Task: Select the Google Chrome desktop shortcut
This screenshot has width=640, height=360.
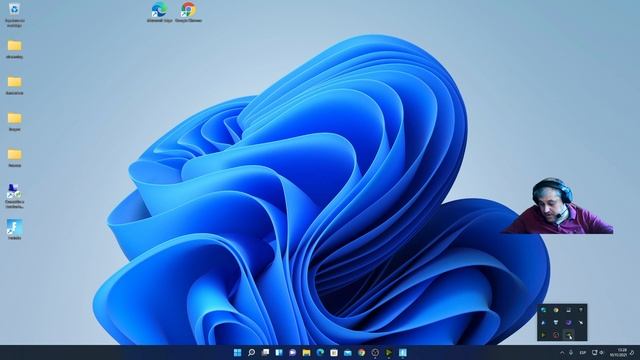Action: pos(189,12)
